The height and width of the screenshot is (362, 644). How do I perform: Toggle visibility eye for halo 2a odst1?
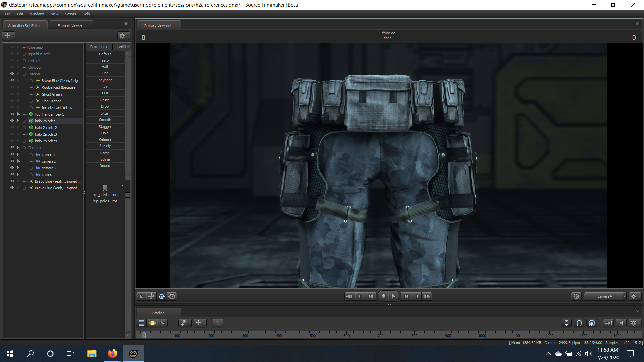[12, 121]
